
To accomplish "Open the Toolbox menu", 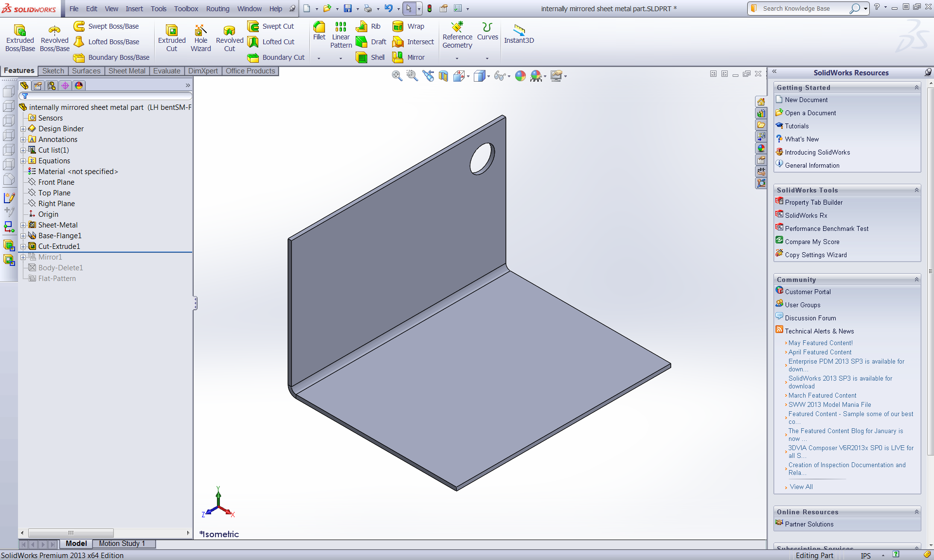I will [x=186, y=9].
